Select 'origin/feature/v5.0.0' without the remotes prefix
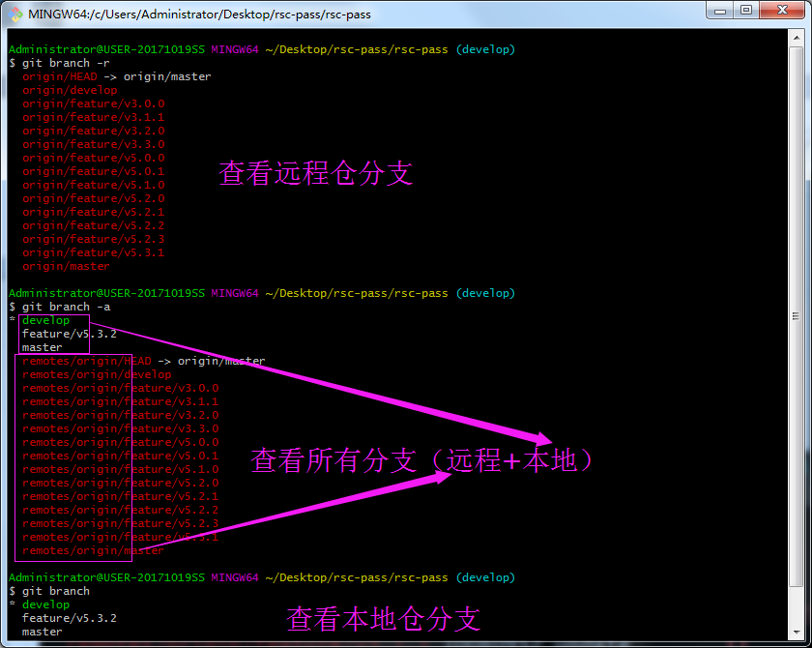Screen dimensions: 812x648 (93, 158)
